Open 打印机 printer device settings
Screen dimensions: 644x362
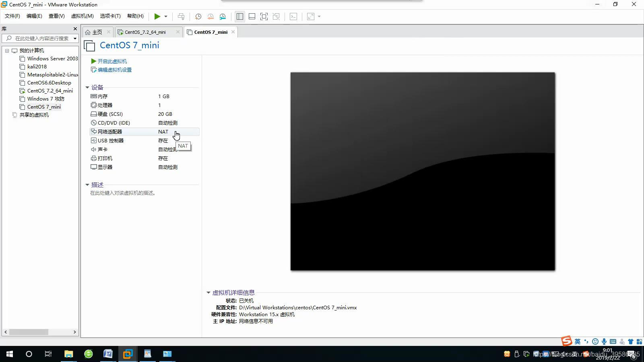coord(144,158)
